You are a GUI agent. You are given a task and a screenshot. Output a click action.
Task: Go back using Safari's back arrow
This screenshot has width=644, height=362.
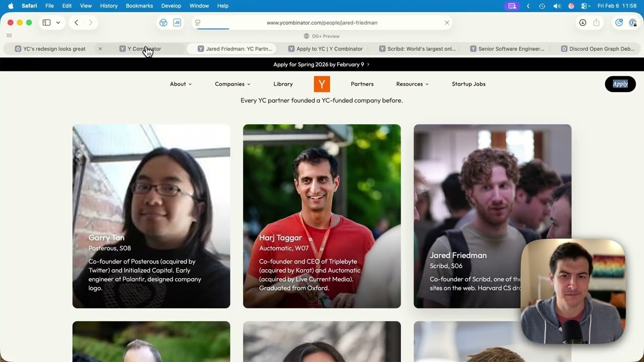coord(76,23)
